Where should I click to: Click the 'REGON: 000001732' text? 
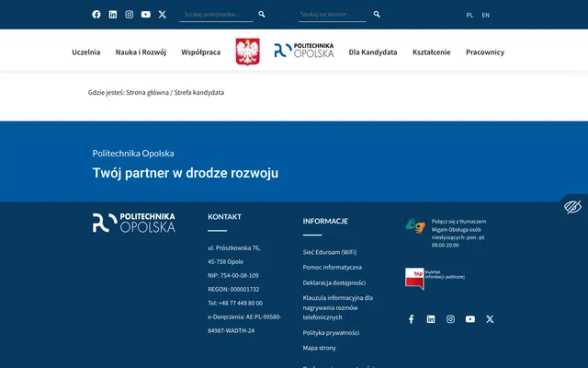coord(233,290)
